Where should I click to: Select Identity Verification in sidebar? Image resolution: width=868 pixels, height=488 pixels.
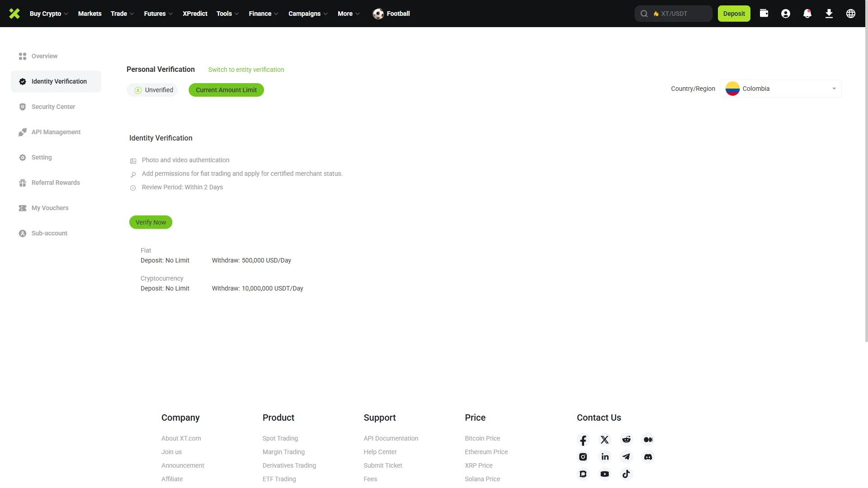(x=56, y=81)
